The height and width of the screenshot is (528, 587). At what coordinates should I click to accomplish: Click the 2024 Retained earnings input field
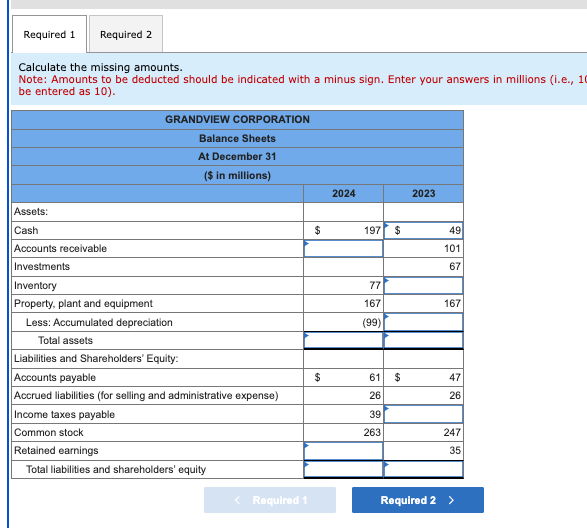tap(343, 450)
